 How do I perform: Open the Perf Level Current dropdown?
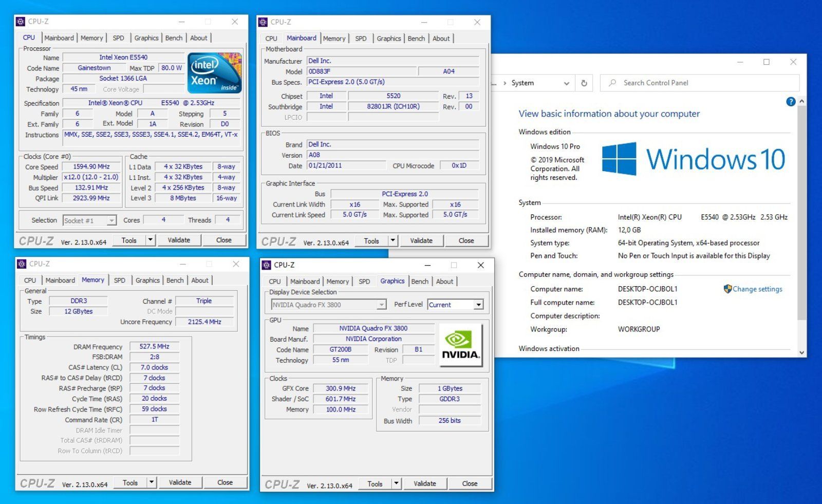478,305
